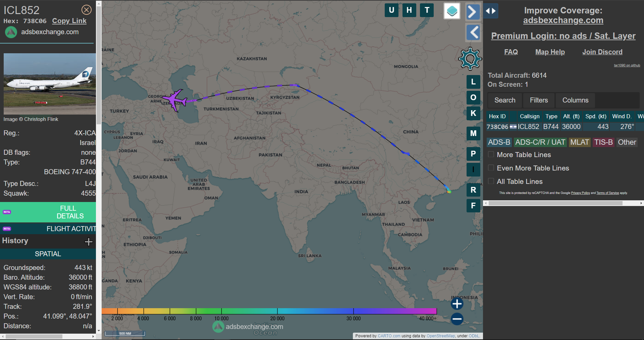Toggle ADS-B source filter

click(x=499, y=142)
